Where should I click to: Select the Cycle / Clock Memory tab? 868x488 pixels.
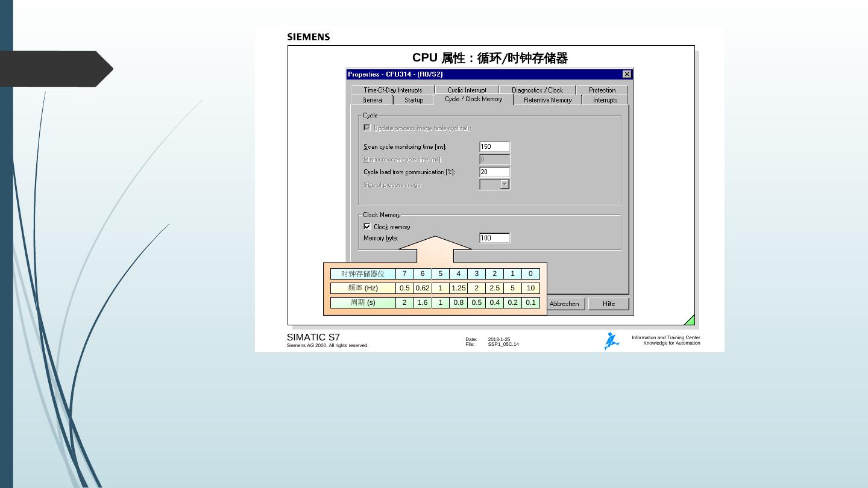(x=474, y=99)
